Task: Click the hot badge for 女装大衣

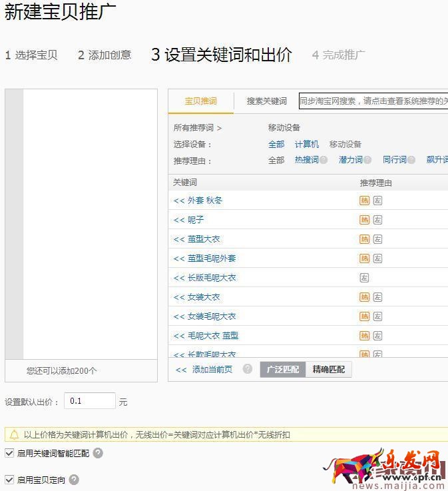Action: 365,297
